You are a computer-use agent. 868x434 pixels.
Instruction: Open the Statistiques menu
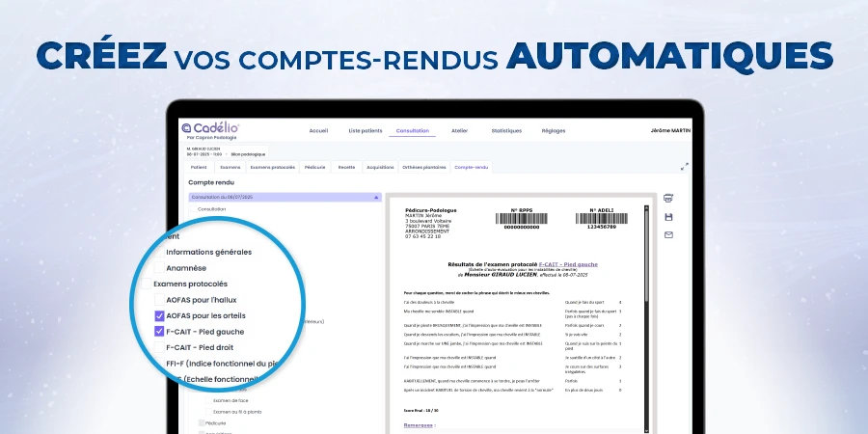point(506,131)
